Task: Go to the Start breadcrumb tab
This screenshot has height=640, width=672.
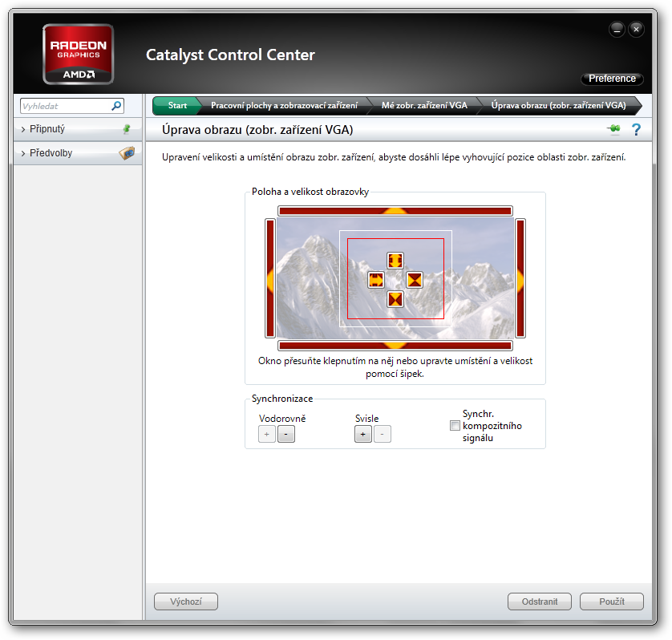Action: tap(177, 106)
